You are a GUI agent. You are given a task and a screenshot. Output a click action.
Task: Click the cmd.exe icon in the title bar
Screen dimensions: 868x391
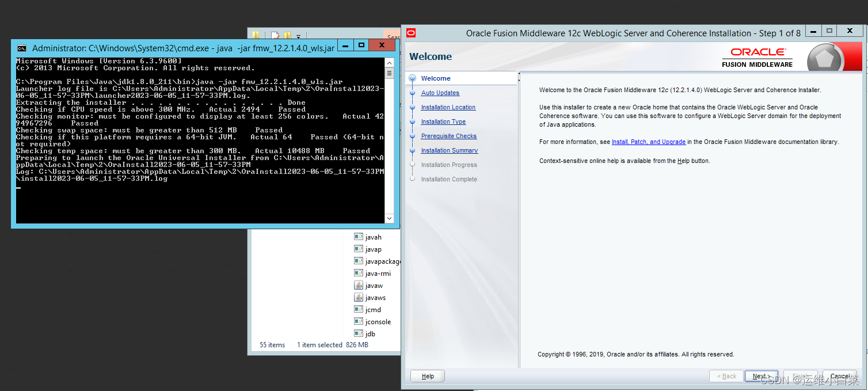tap(22, 48)
